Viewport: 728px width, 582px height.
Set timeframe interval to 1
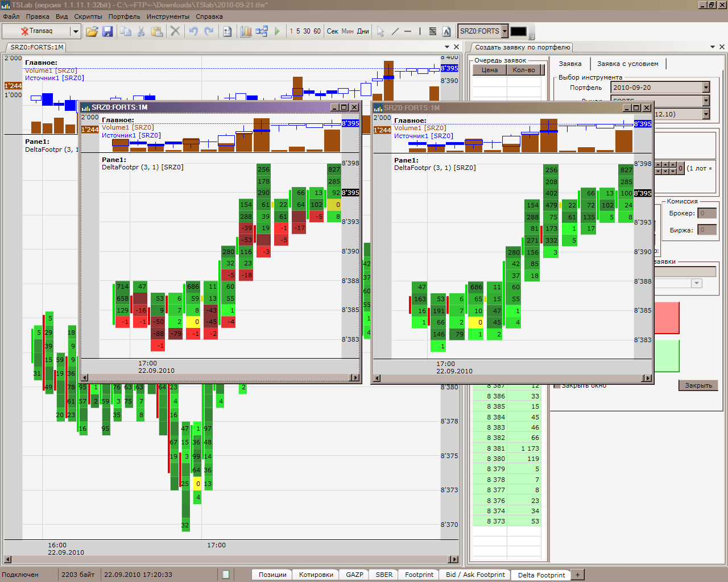291,31
